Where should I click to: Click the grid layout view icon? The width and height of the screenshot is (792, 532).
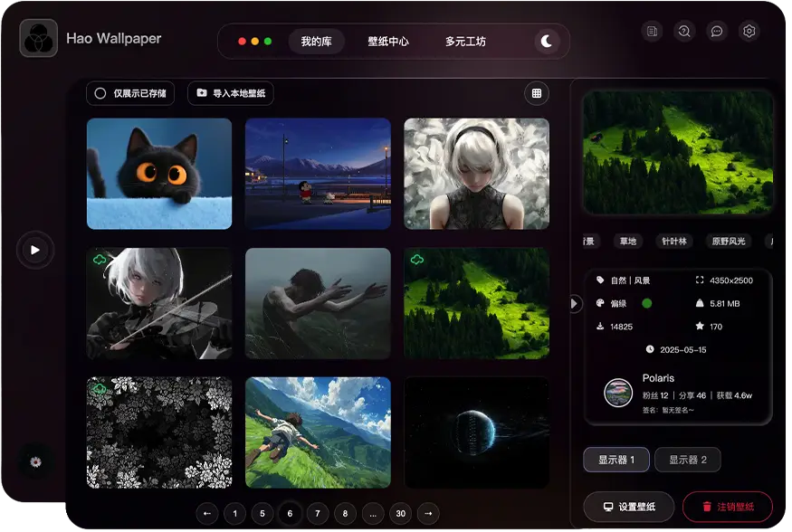pyautogui.click(x=537, y=93)
